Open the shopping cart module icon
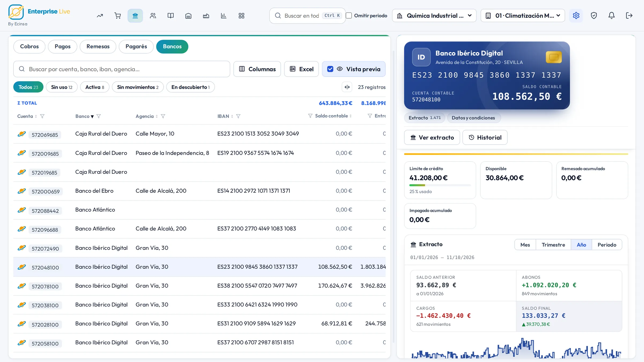 (x=118, y=16)
